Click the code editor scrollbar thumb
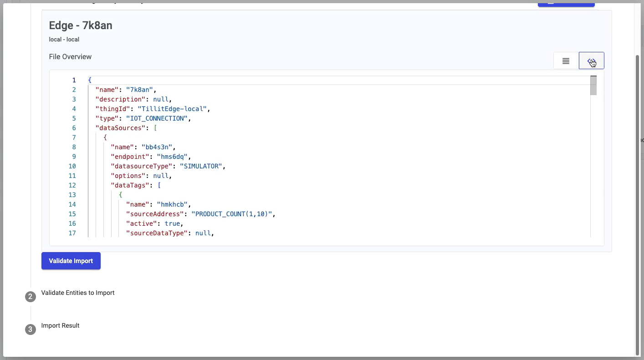This screenshot has width=644, height=360. [x=593, y=86]
